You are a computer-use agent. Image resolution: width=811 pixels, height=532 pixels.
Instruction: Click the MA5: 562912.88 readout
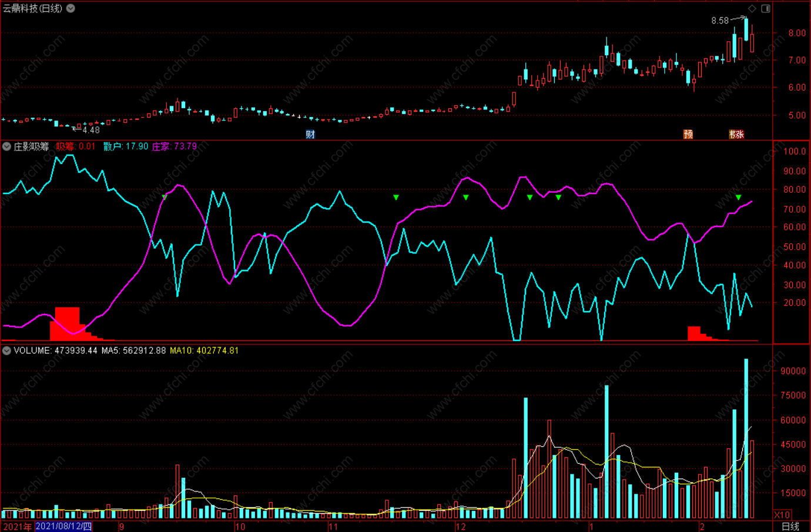coord(133,350)
